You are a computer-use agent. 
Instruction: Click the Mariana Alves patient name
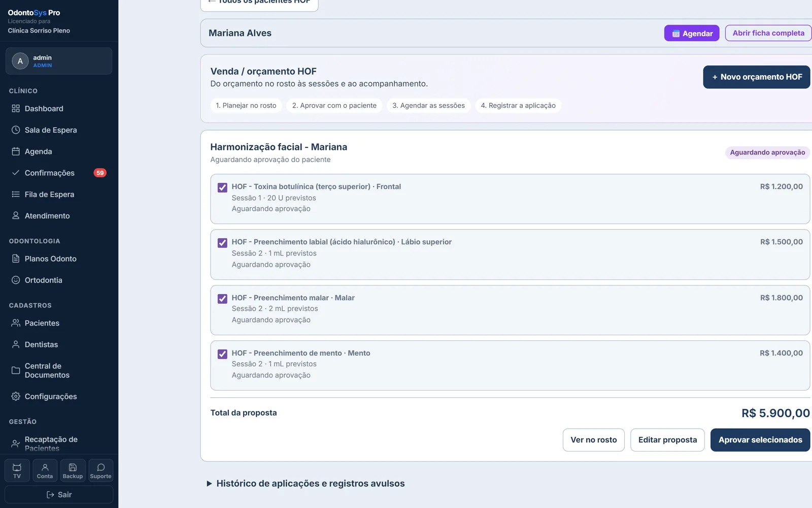(x=240, y=33)
